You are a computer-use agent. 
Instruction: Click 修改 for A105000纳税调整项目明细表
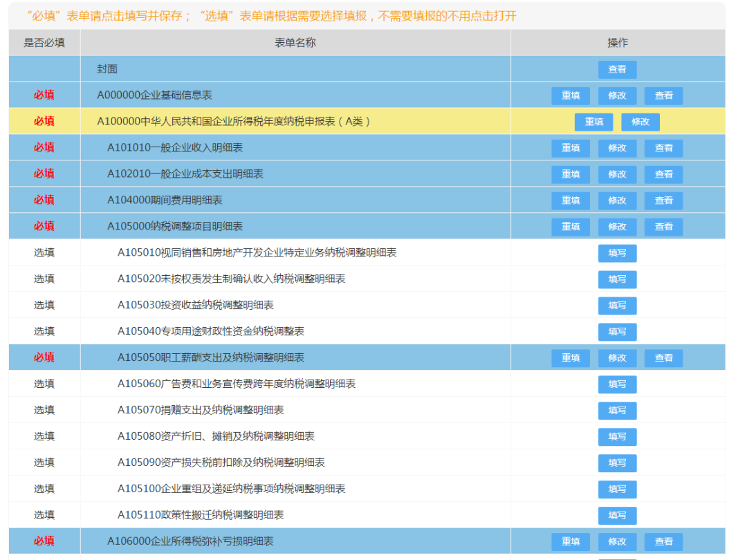tap(617, 227)
